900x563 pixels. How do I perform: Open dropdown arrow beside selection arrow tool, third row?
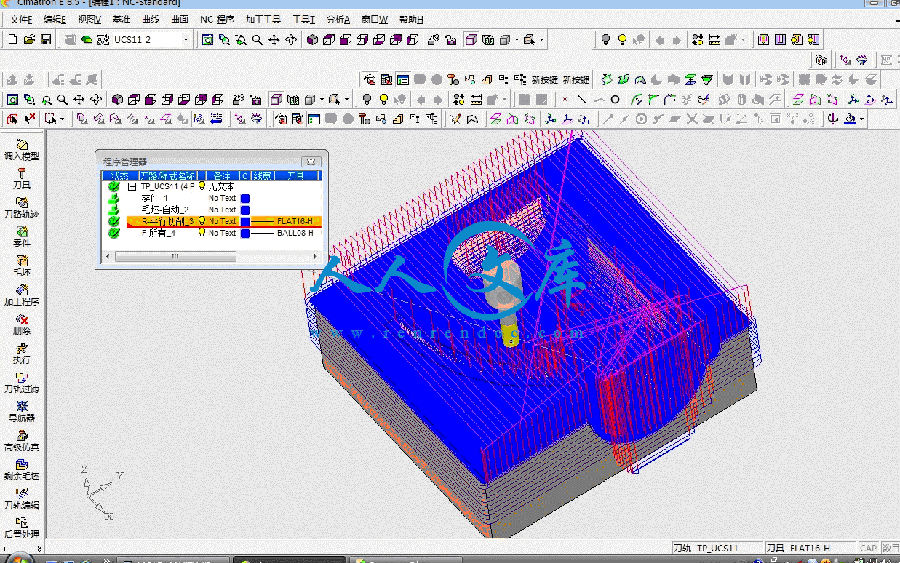(62, 119)
